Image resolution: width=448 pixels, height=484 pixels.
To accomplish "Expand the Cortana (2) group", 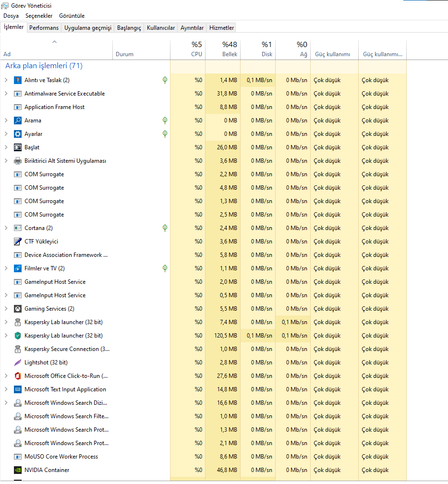I will 6,228.
